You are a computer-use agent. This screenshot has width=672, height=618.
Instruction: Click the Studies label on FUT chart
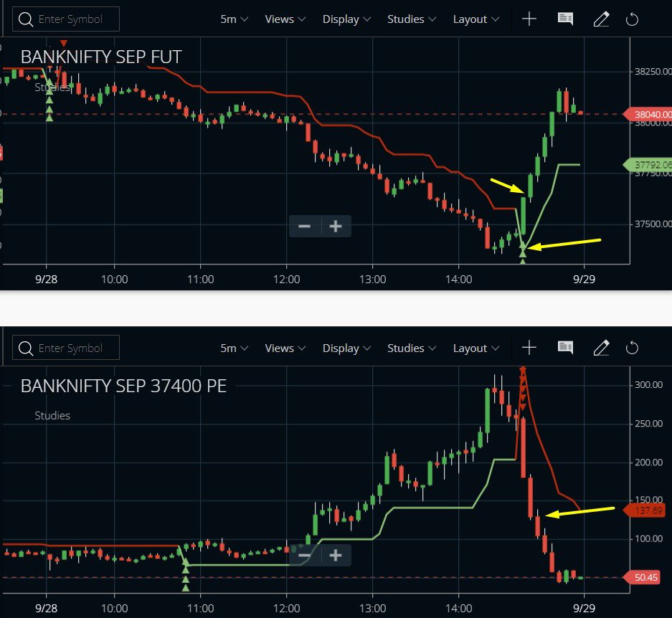pyautogui.click(x=52, y=87)
